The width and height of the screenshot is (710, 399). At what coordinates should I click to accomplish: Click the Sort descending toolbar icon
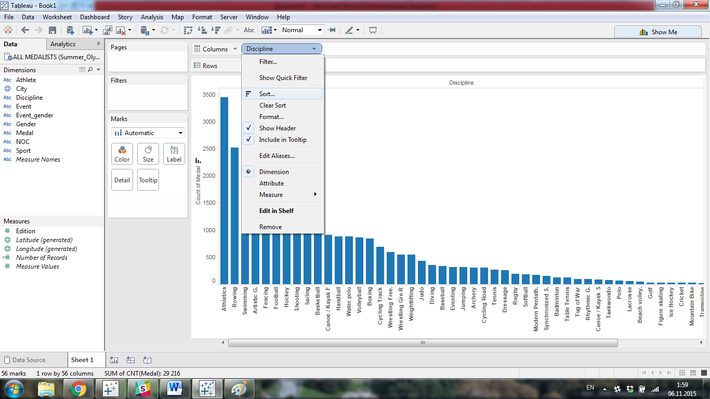point(216,30)
